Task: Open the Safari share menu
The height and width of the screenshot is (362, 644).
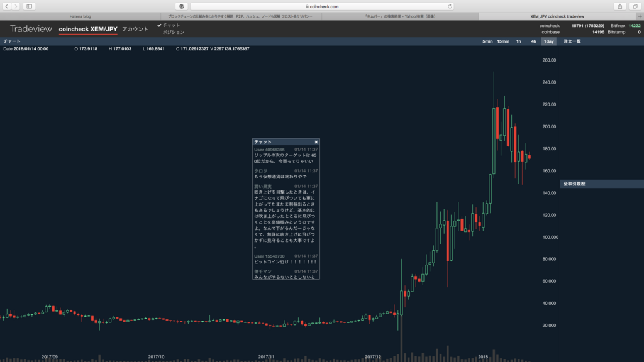Action: [619, 6]
